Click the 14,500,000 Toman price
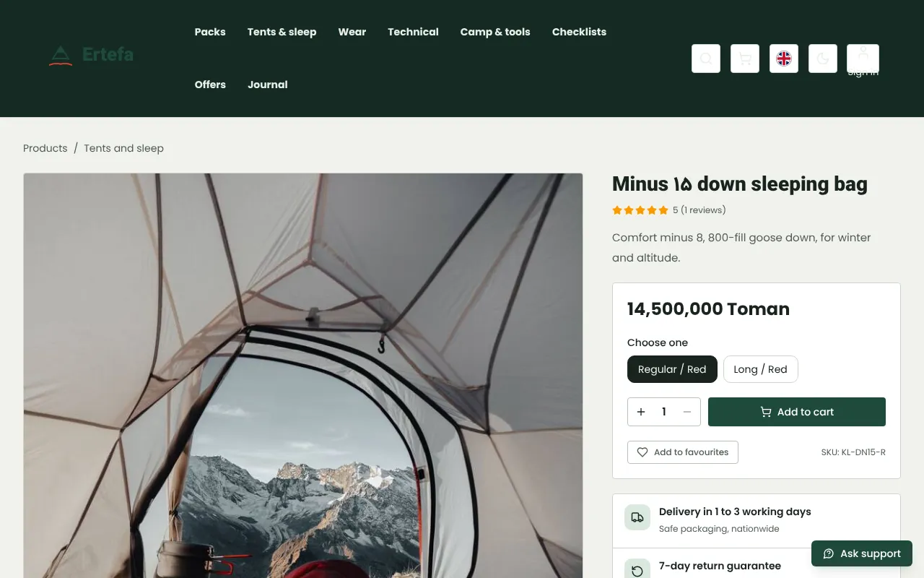The image size is (924, 578). point(708,309)
